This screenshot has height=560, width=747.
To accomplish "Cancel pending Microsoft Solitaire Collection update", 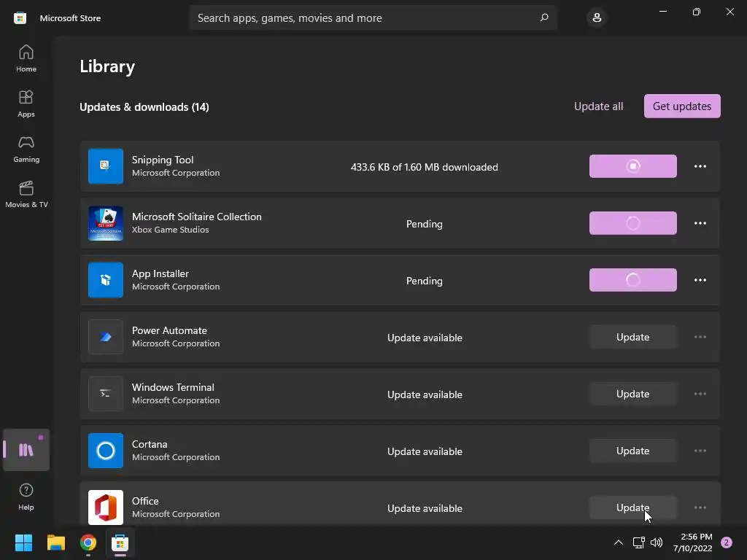I will point(632,223).
